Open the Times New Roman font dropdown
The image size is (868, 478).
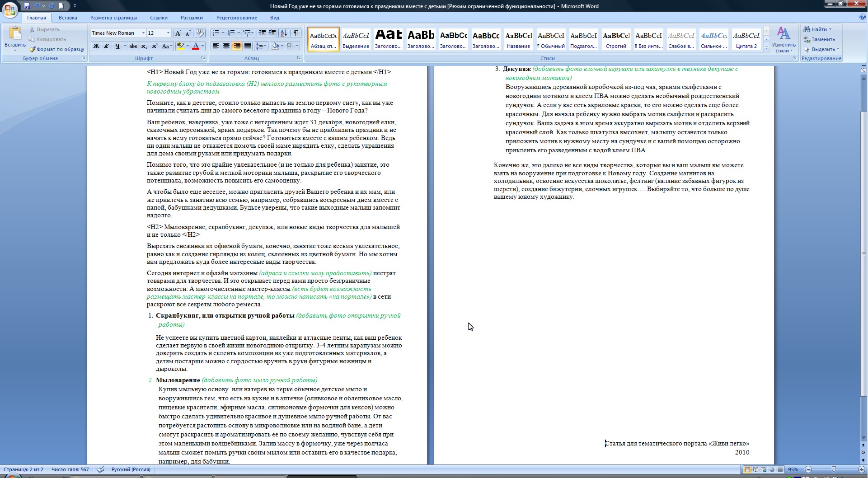click(143, 33)
